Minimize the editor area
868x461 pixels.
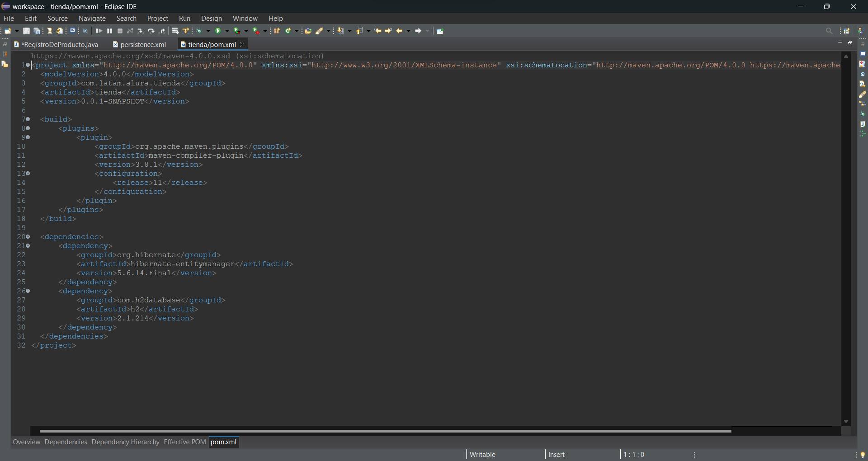[840, 42]
